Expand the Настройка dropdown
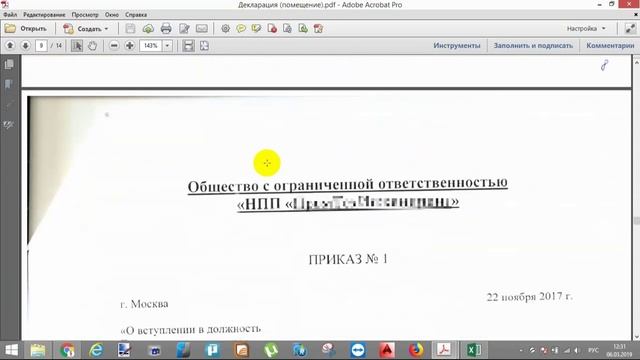The width and height of the screenshot is (640, 360). tap(586, 29)
